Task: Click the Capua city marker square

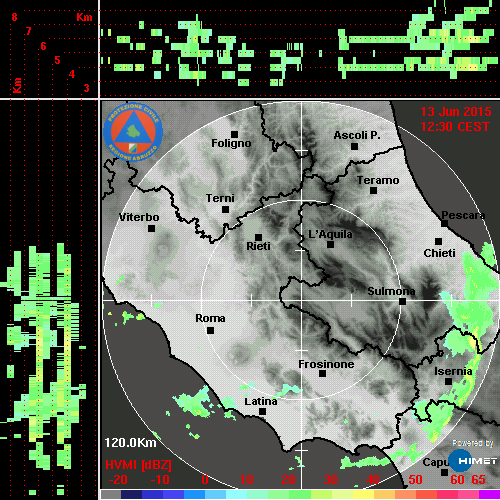Action: coord(444,472)
